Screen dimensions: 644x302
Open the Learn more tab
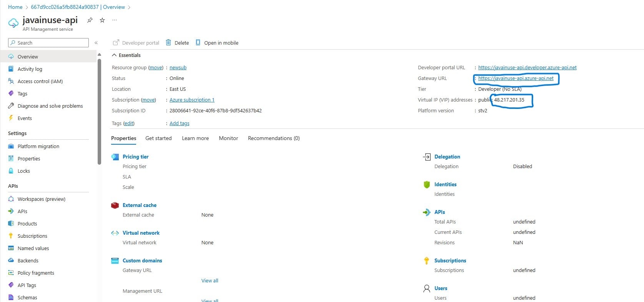point(195,138)
